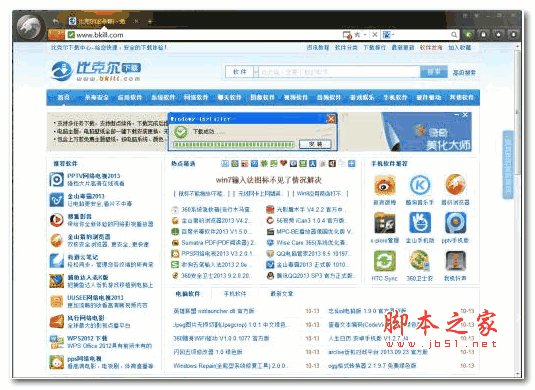Click the 有道云笔记 icon

click(x=56, y=261)
